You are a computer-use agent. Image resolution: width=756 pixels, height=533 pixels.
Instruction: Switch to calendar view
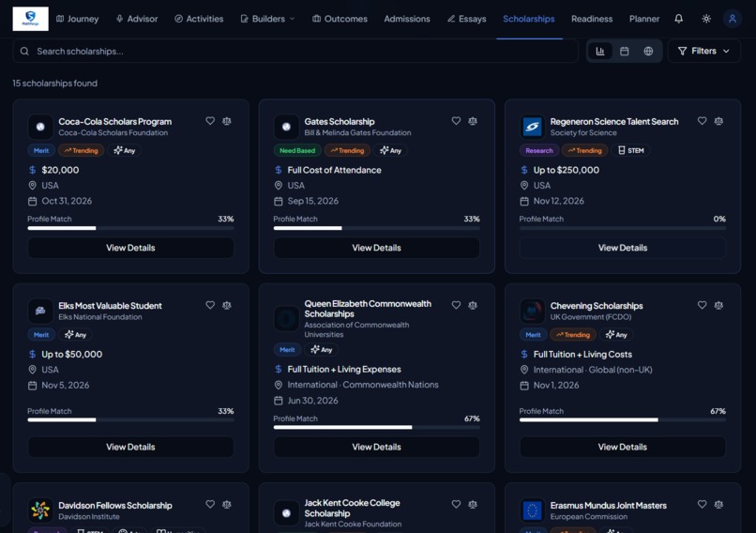(x=624, y=51)
